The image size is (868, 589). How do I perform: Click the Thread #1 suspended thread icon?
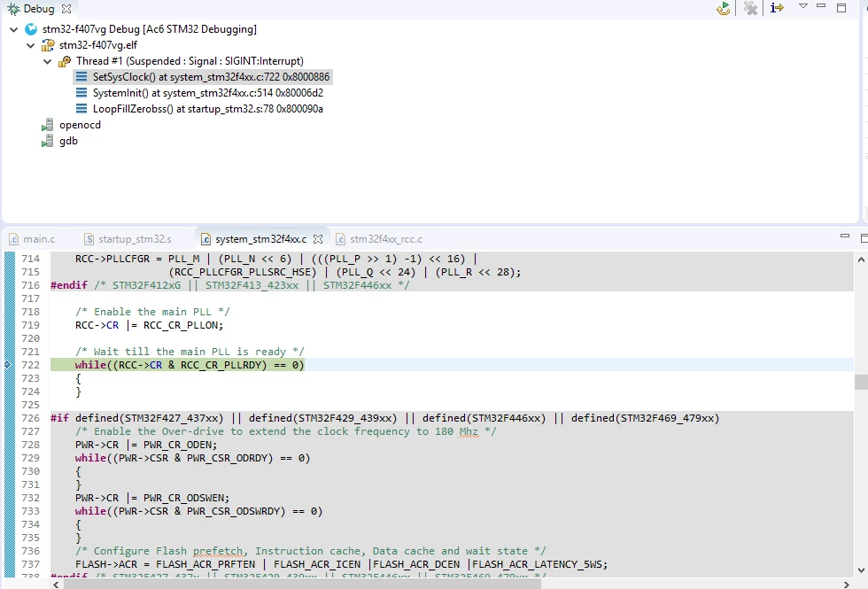pos(65,61)
